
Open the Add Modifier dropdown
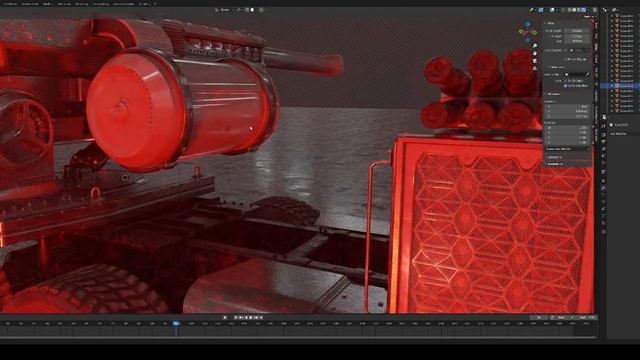pos(624,134)
